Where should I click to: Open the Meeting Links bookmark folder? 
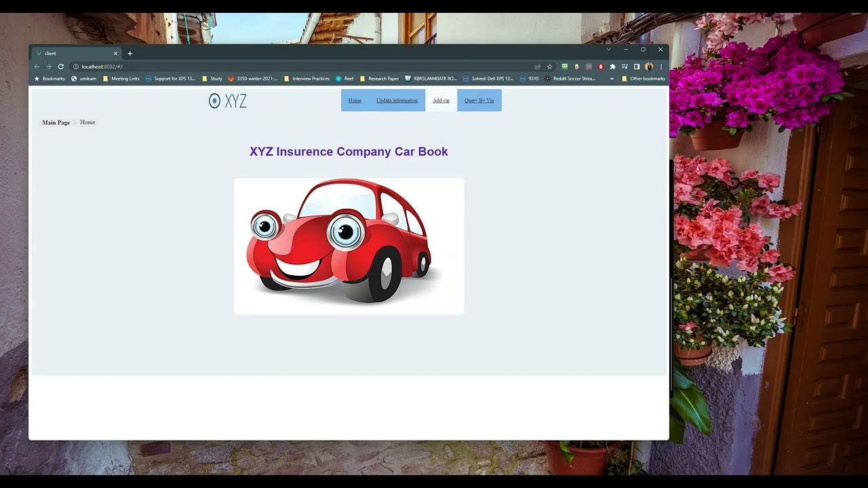pos(121,79)
